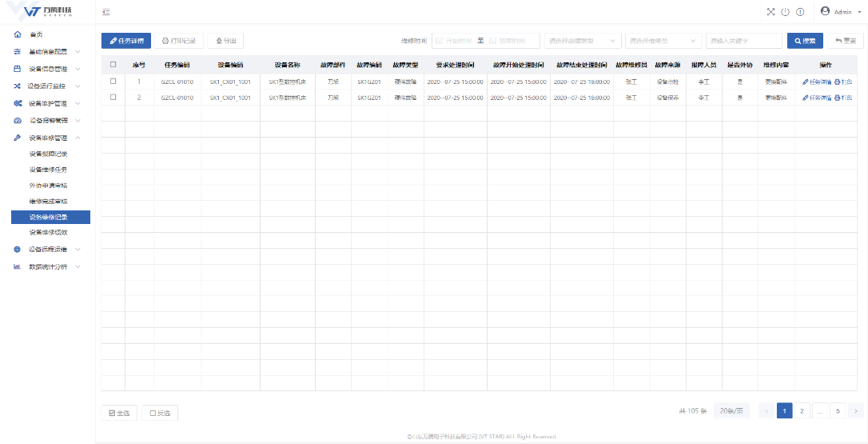Click 任务详情 edit icon in row 2
The width and height of the screenshot is (868, 444).
click(806, 98)
